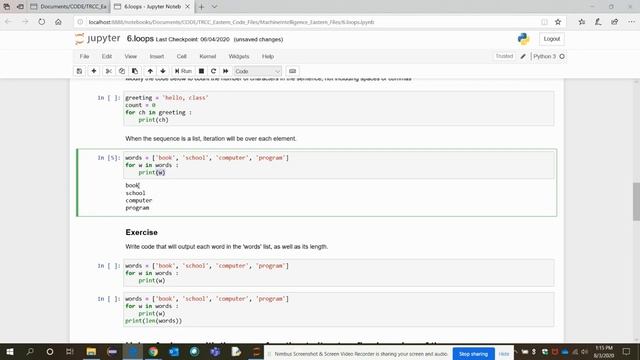Click the Exercise heading
The image size is (640, 360).
pyautogui.click(x=142, y=232)
